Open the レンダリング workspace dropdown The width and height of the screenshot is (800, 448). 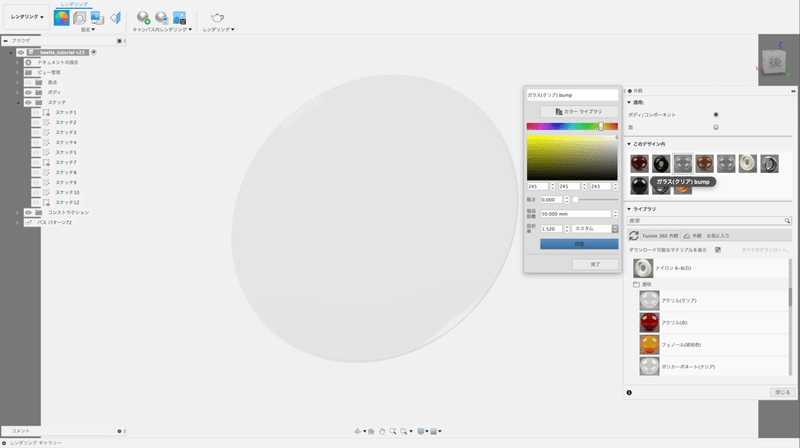click(x=27, y=17)
